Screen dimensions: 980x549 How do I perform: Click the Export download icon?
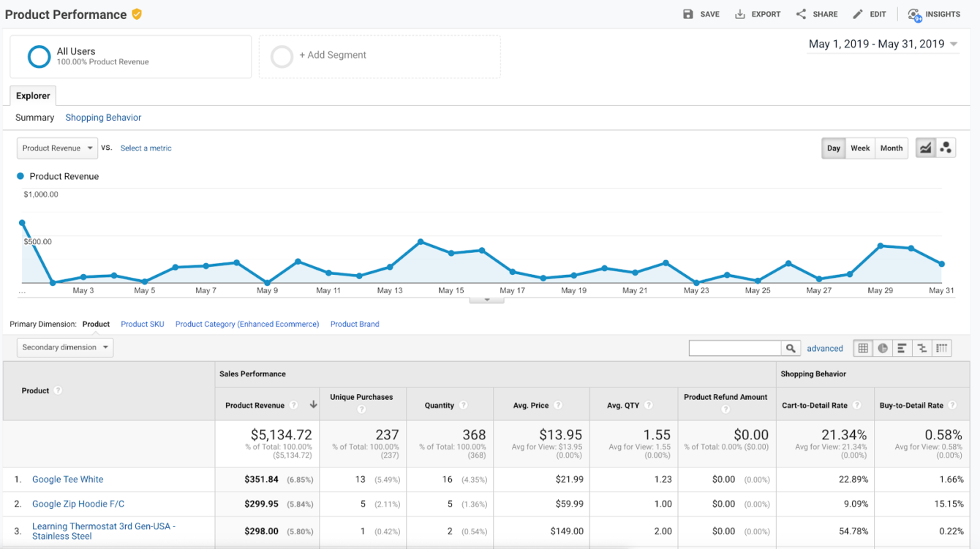(x=739, y=14)
